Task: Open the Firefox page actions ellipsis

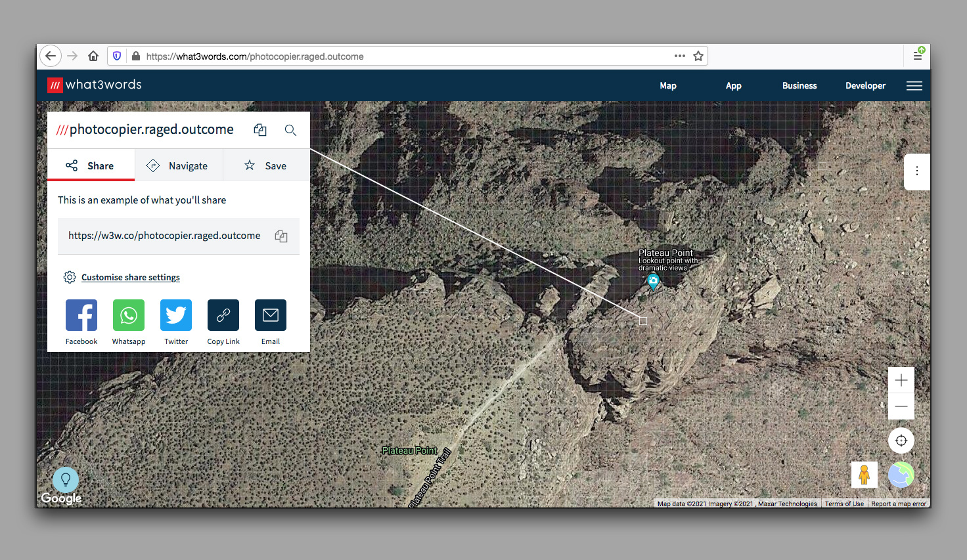Action: point(680,56)
